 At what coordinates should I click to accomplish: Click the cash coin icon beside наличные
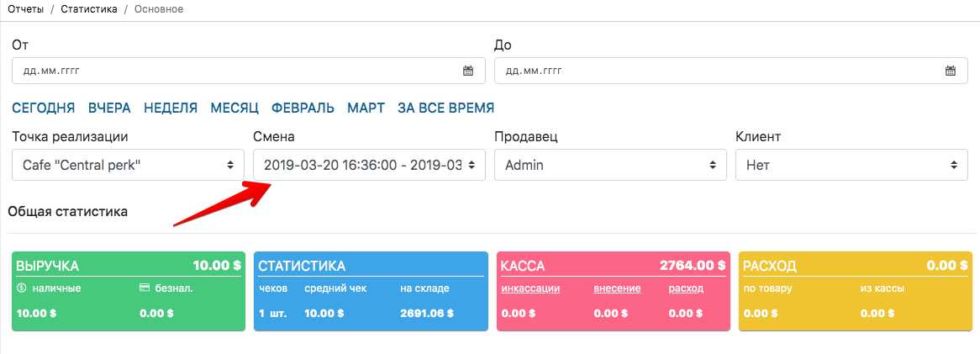point(22,288)
